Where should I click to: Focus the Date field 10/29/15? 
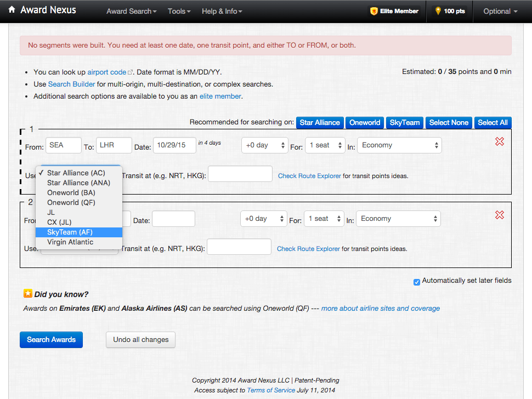point(174,145)
